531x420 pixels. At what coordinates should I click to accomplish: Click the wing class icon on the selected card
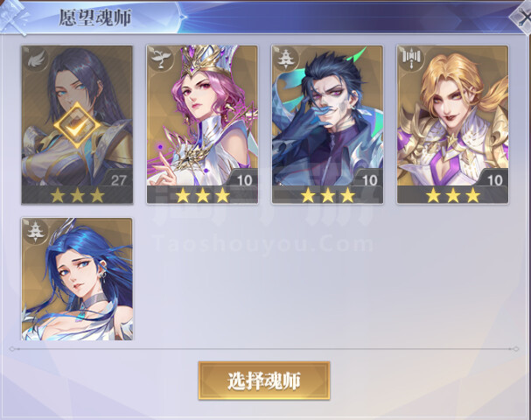coord(36,59)
